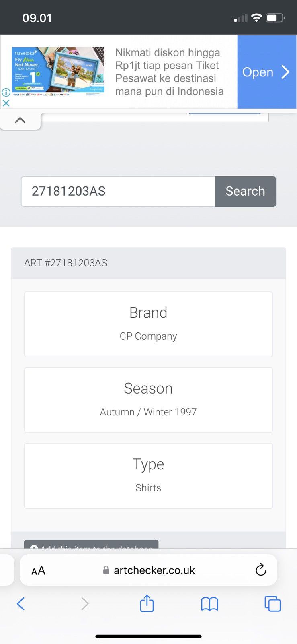Viewport: 297px width, 644px height.
Task: Show open tabs overview icon
Action: tap(272, 604)
